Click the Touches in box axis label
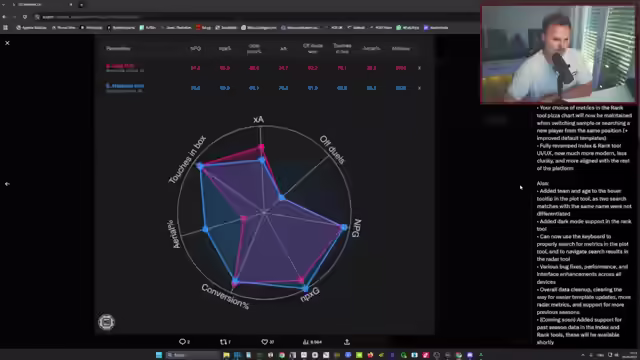 (187, 160)
